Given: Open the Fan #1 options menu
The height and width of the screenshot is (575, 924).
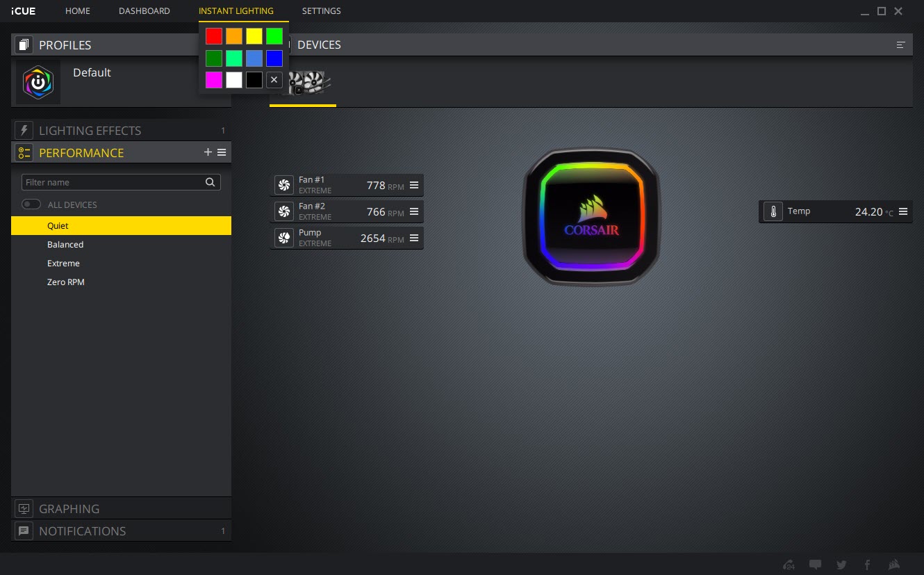Looking at the screenshot, I should coord(414,185).
